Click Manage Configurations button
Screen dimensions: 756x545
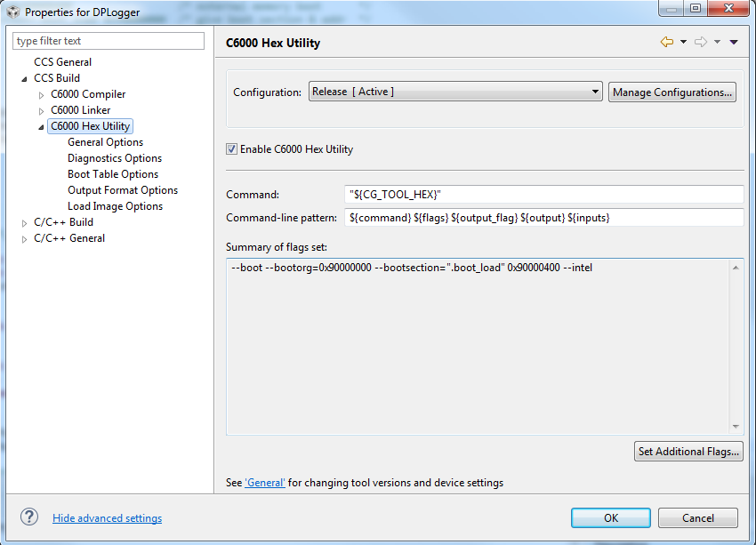pos(672,92)
